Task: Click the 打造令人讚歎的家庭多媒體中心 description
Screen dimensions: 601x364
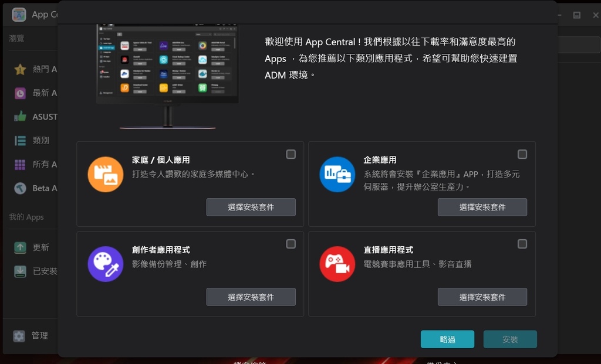Action: coord(194,174)
